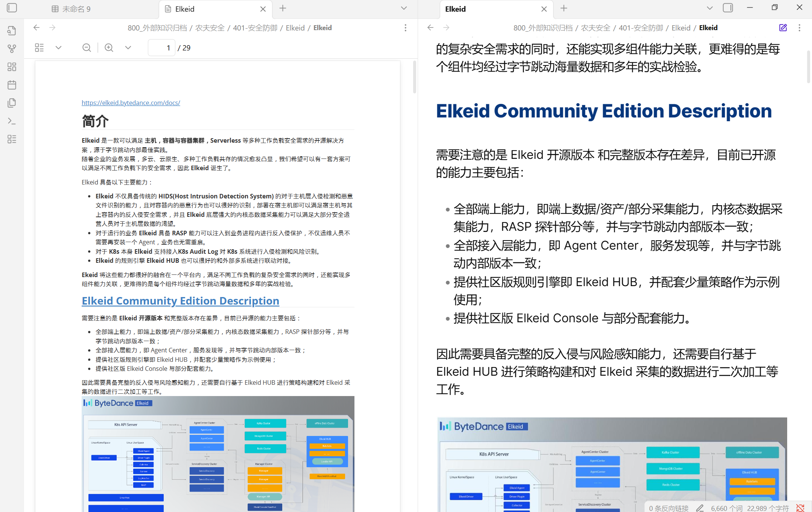Screen dimensions: 812x512
Task: Open the command palette terminal icon
Action: pyautogui.click(x=12, y=121)
